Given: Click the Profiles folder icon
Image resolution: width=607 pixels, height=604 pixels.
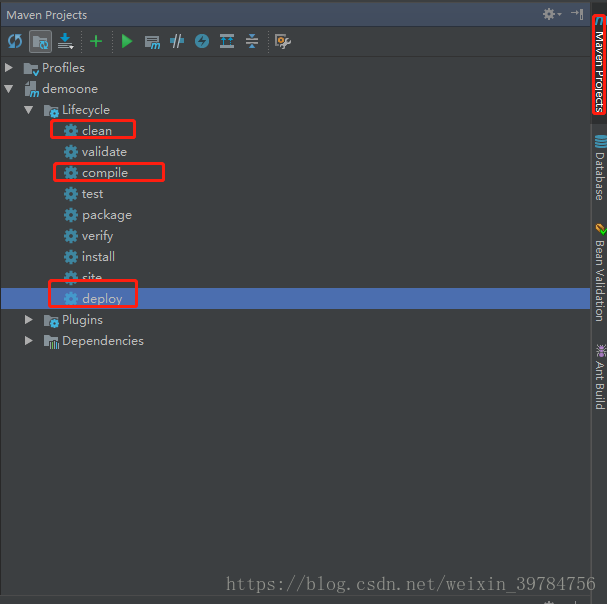Looking at the screenshot, I should click(x=31, y=69).
